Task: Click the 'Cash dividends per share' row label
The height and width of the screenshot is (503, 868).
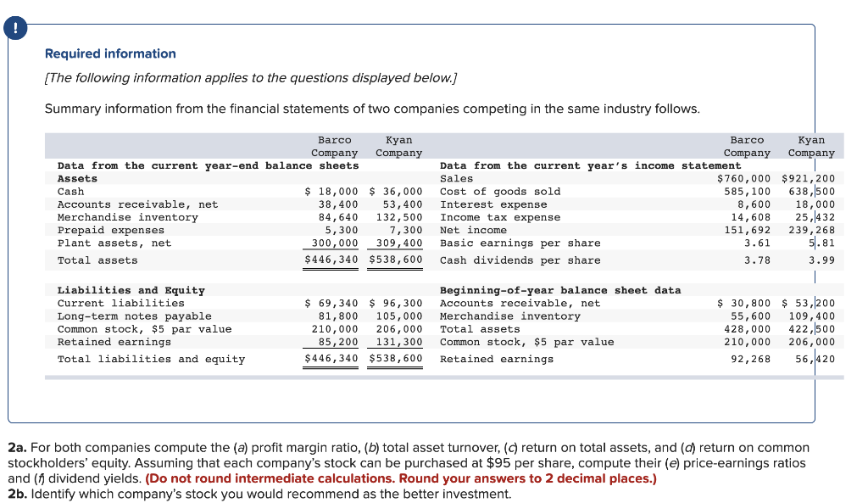Action: pyautogui.click(x=520, y=260)
